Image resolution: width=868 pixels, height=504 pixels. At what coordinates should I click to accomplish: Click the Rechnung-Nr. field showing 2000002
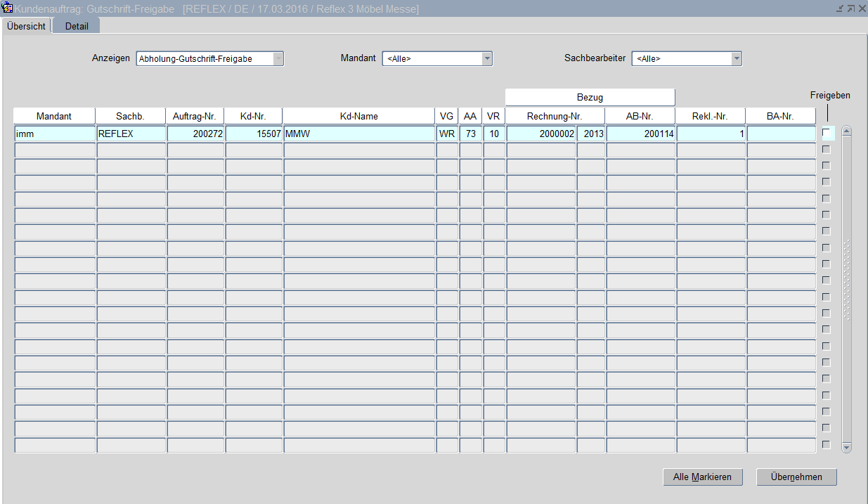[x=540, y=134]
